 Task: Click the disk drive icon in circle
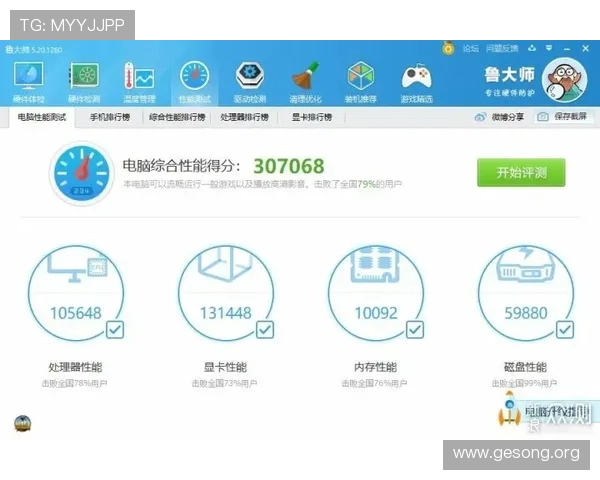tap(526, 264)
